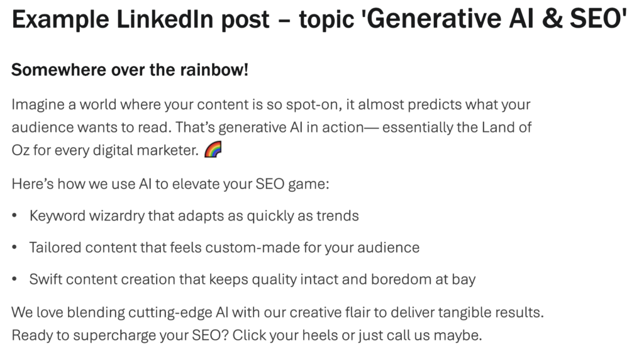Select the 'Tailored content' bullet line
This screenshot has height=358, width=644.
click(x=224, y=247)
